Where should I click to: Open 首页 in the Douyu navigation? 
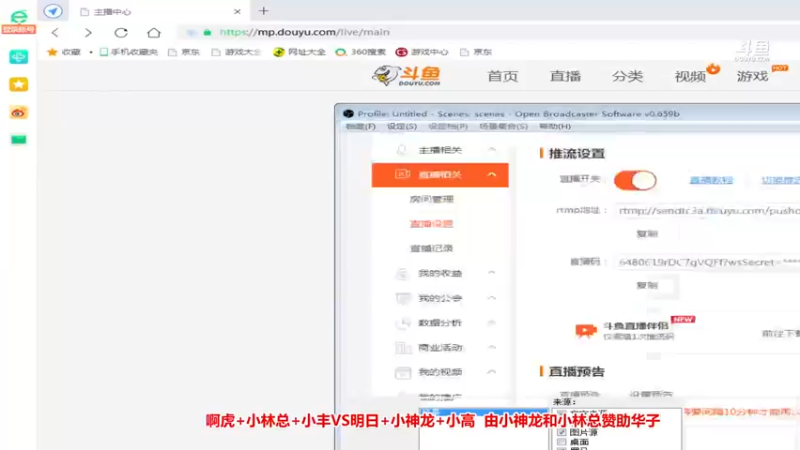[503, 76]
